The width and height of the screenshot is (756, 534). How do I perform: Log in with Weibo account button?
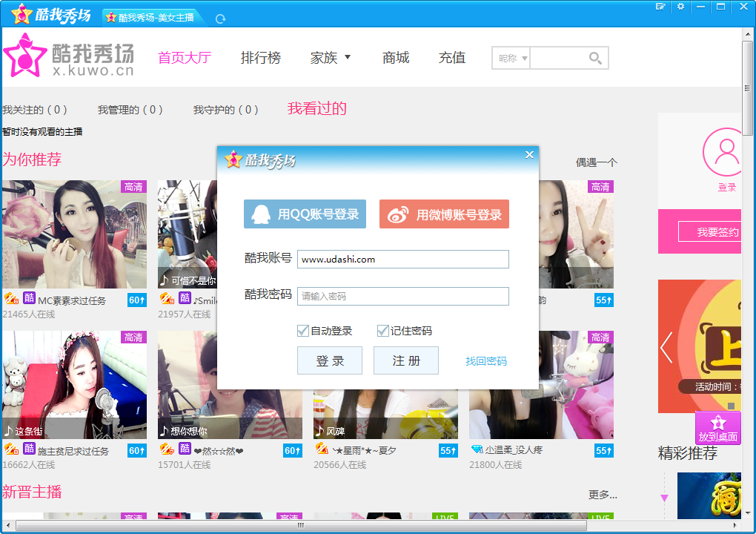(x=444, y=214)
